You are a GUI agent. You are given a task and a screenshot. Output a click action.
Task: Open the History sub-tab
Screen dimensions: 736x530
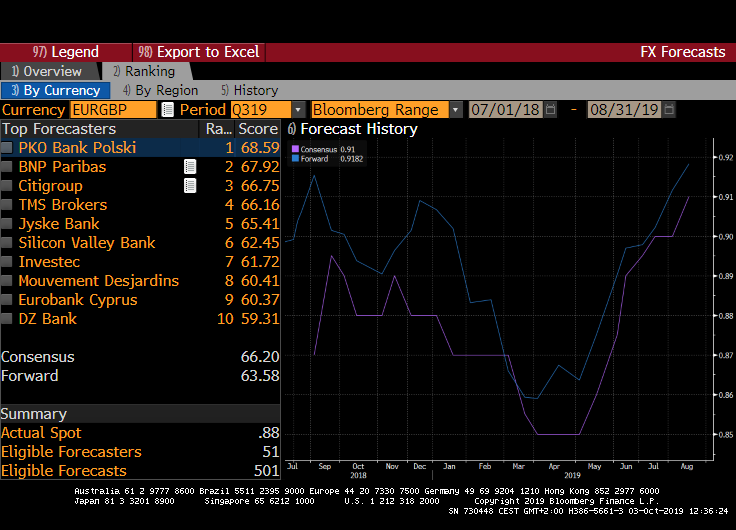[x=249, y=91]
